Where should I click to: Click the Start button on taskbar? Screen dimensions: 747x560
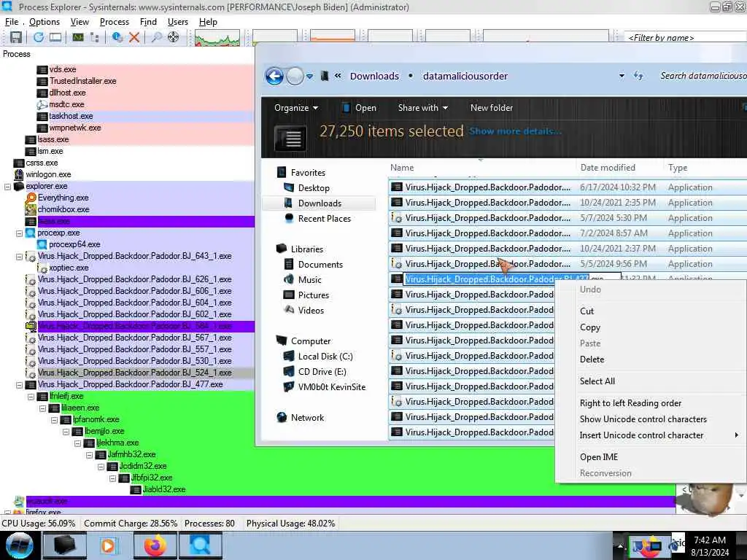pos(19,545)
